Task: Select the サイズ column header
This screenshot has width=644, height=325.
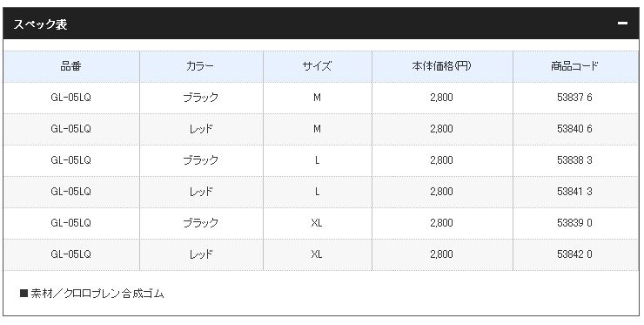Action: pos(317,66)
